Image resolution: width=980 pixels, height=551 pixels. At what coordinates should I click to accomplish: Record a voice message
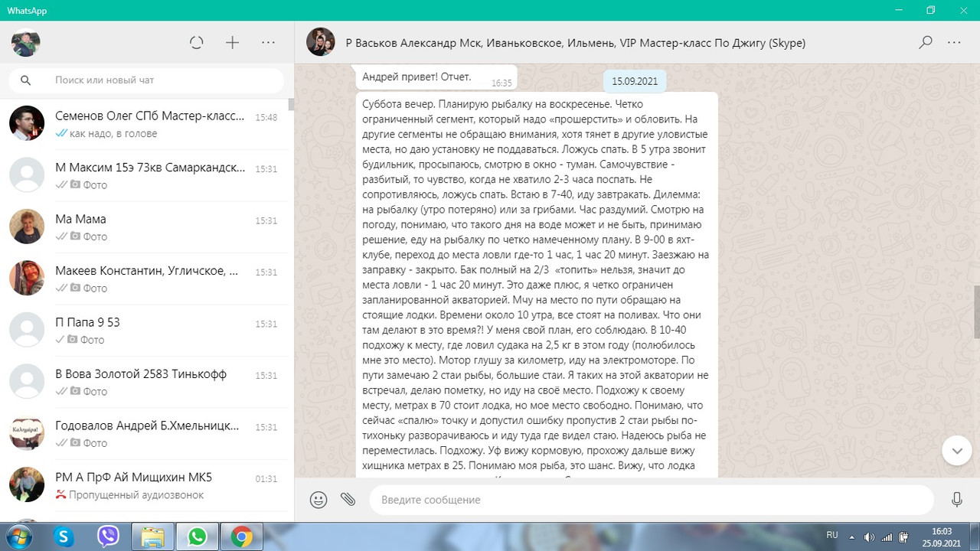coord(956,499)
